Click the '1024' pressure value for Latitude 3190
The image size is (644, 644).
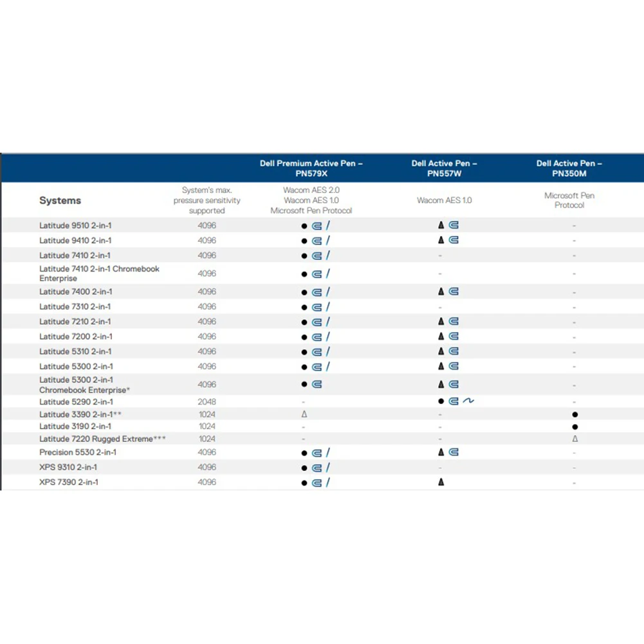click(x=207, y=427)
